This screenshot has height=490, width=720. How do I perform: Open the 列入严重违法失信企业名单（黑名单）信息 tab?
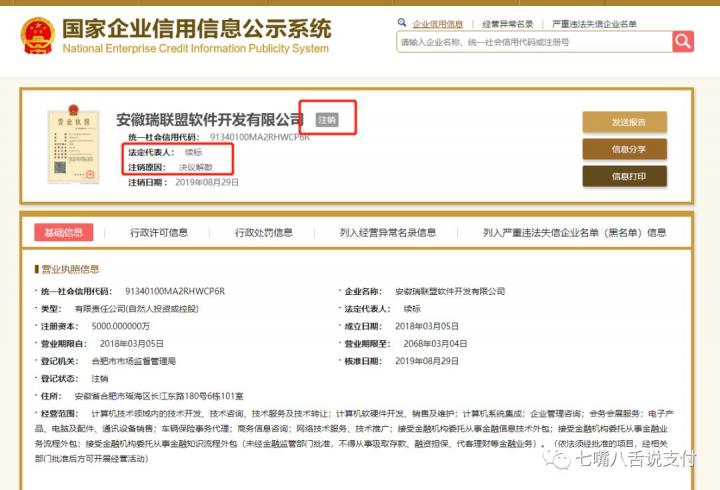point(574,232)
